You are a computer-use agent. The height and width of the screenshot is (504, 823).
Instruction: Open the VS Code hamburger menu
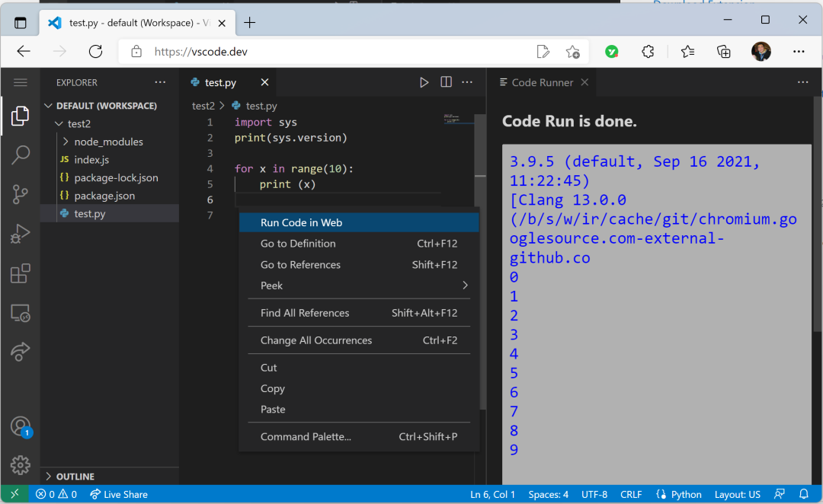click(x=21, y=82)
